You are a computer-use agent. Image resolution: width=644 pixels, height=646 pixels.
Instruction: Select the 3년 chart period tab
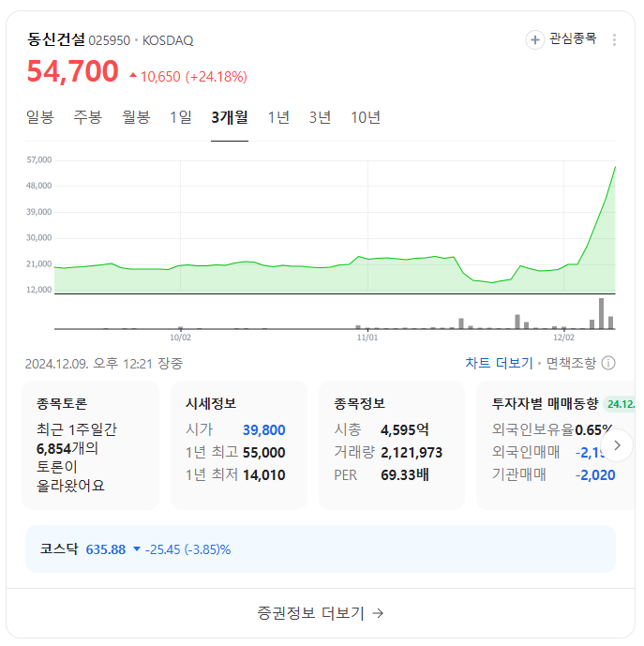[x=321, y=117]
